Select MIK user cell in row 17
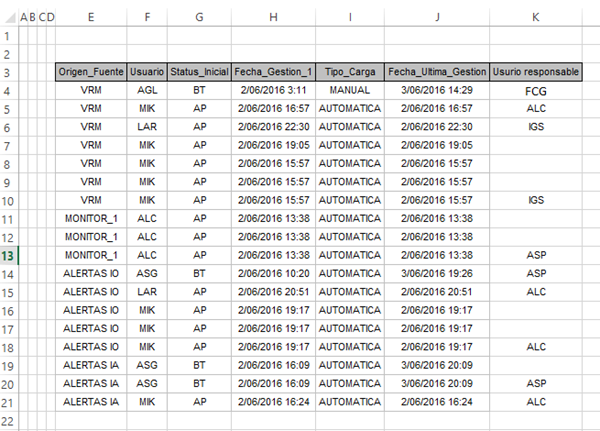600x431 pixels. coord(147,329)
